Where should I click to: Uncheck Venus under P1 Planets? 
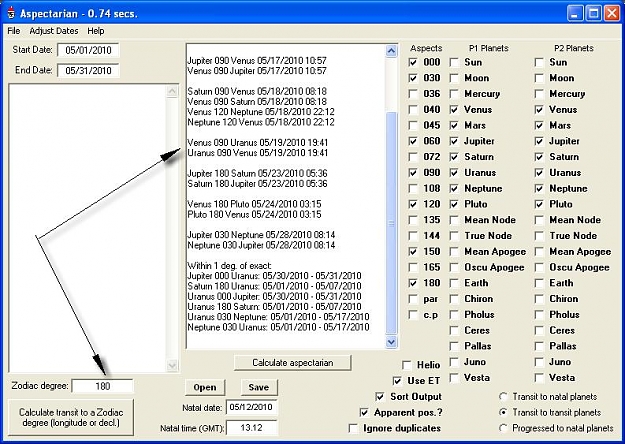coord(454,110)
